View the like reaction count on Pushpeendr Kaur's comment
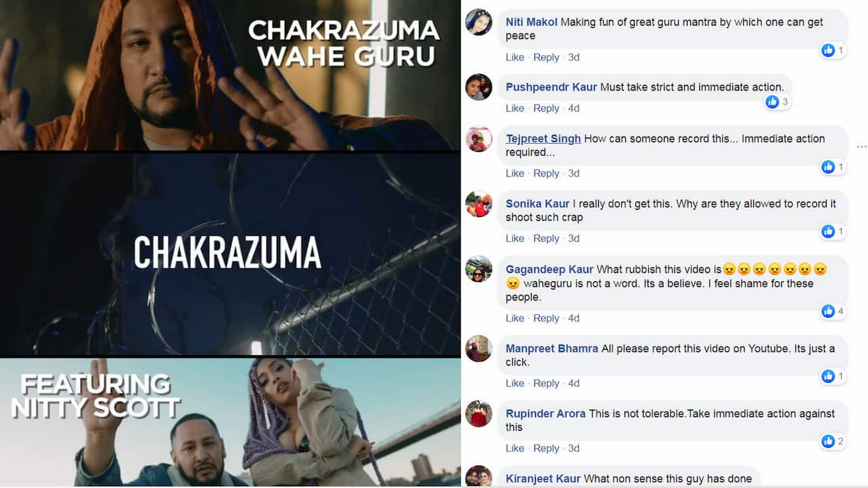This screenshot has width=868, height=488. tap(778, 102)
